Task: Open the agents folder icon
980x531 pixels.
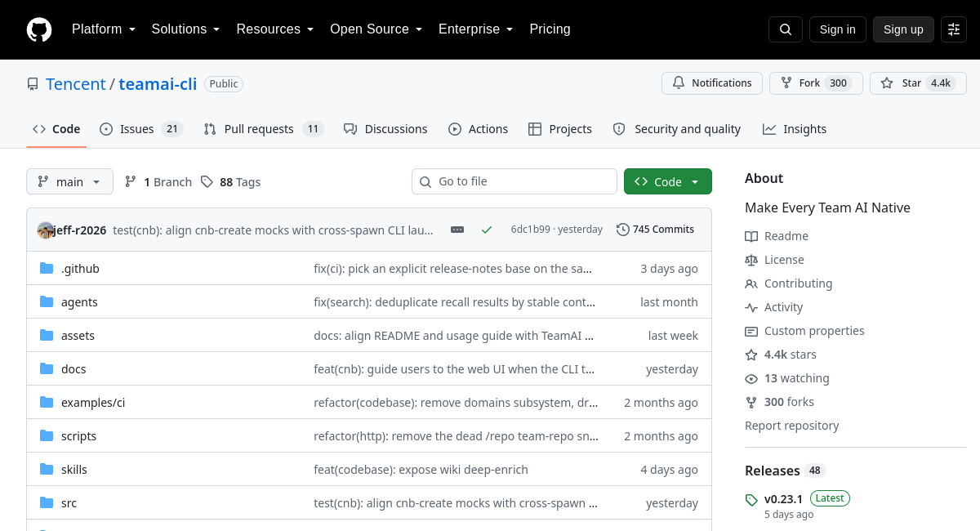Action: pyautogui.click(x=47, y=302)
